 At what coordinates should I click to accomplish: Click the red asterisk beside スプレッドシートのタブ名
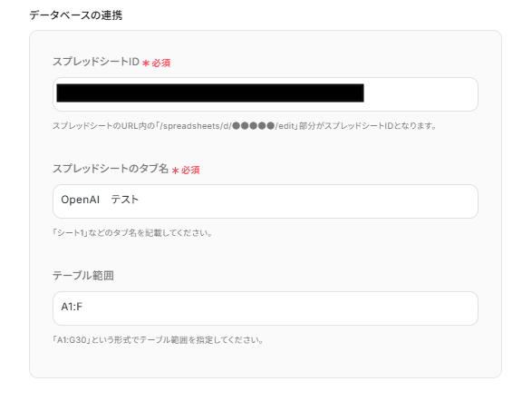[x=175, y=171]
